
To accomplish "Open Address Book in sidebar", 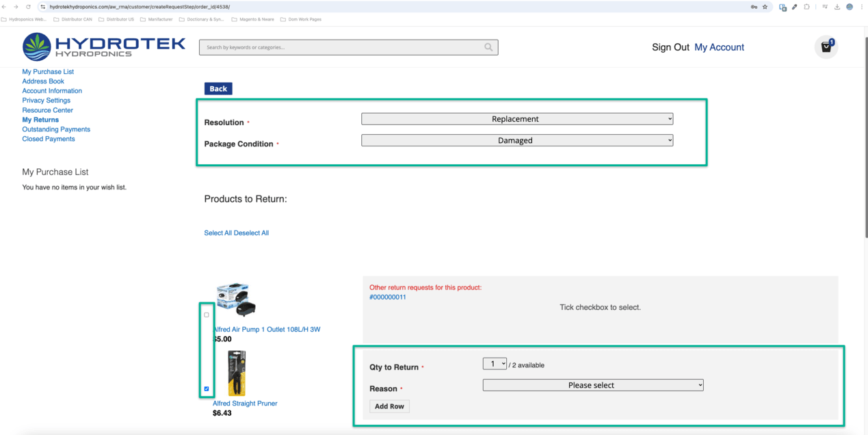I will 43,81.
